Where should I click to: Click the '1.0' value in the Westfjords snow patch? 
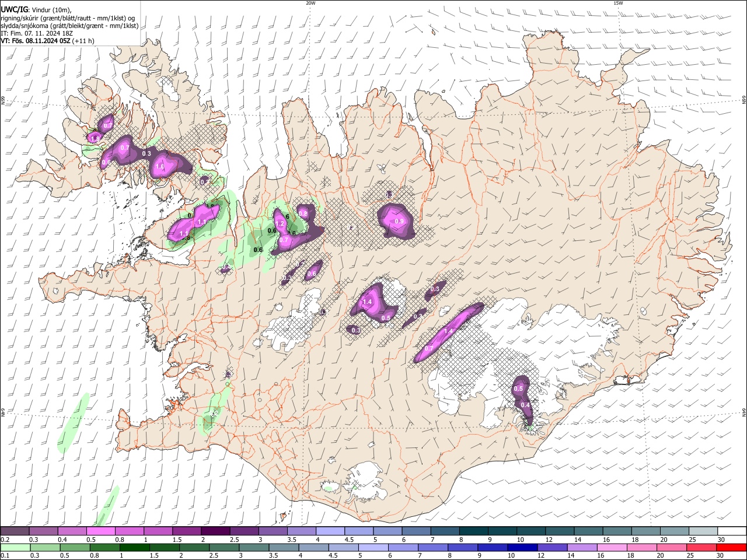pyautogui.click(x=160, y=167)
